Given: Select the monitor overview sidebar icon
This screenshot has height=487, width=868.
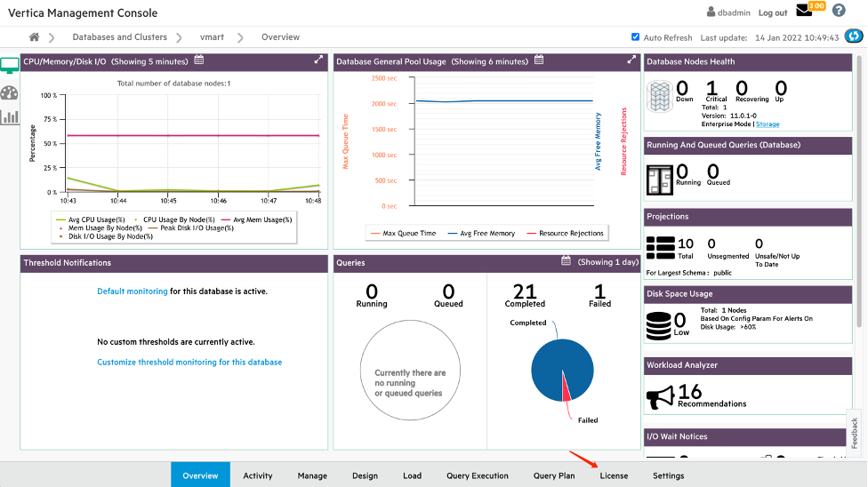Looking at the screenshot, I should point(10,65).
